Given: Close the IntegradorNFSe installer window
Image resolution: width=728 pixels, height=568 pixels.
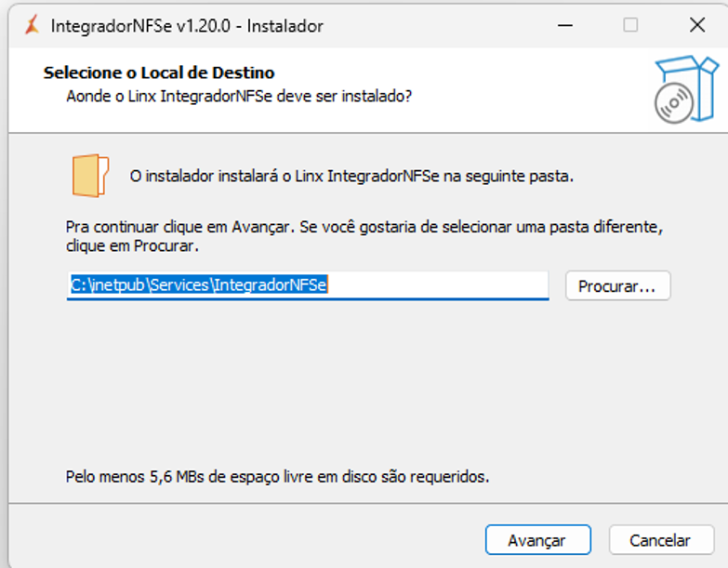Looking at the screenshot, I should click(697, 25).
